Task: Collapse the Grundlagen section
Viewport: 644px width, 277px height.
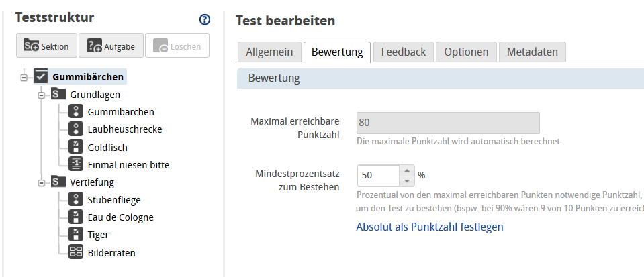Action: 42,95
